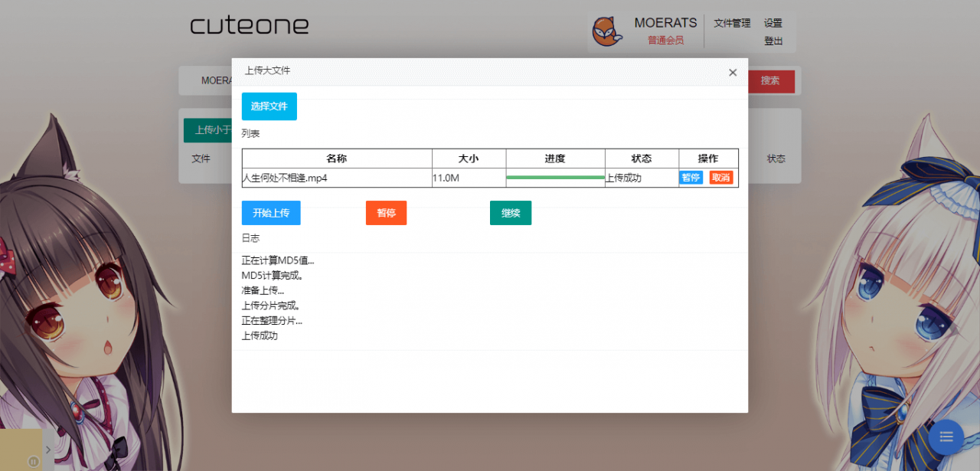Screen dimensions: 980x471
Task: Click the orange 暂停 pause button
Action: click(386, 213)
